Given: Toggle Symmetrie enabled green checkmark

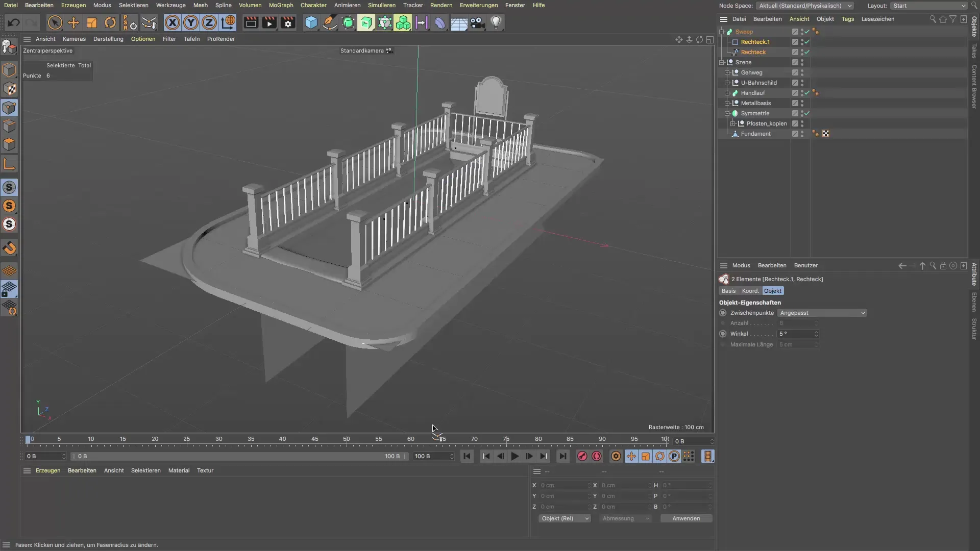Looking at the screenshot, I should coord(807,113).
